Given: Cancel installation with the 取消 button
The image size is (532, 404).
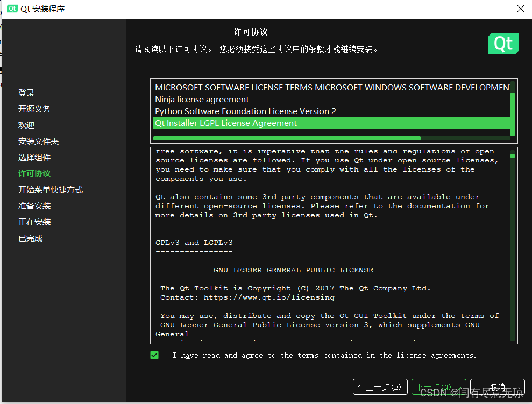Looking at the screenshot, I should click(x=498, y=387).
